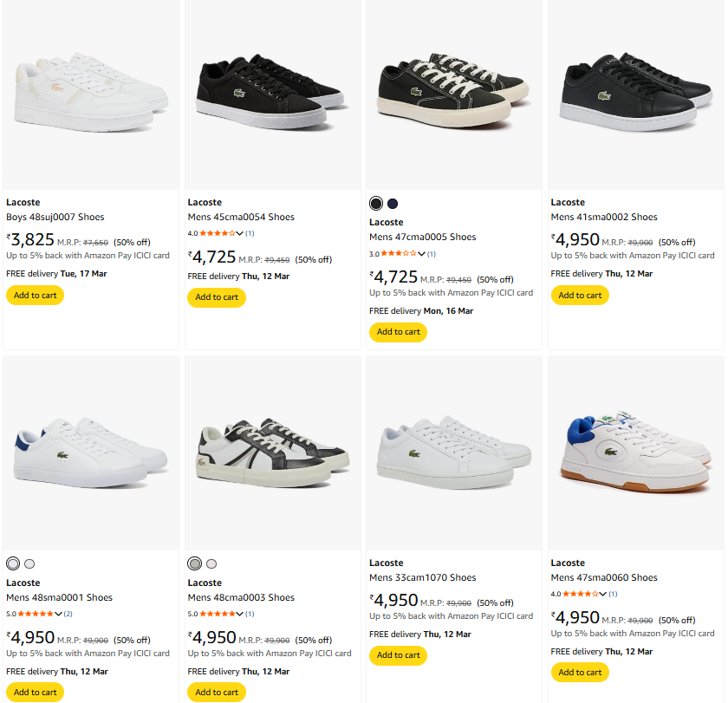728x703 pixels.
Task: Add Boys 48suj0007 Shoes to cart
Action: coord(35,295)
